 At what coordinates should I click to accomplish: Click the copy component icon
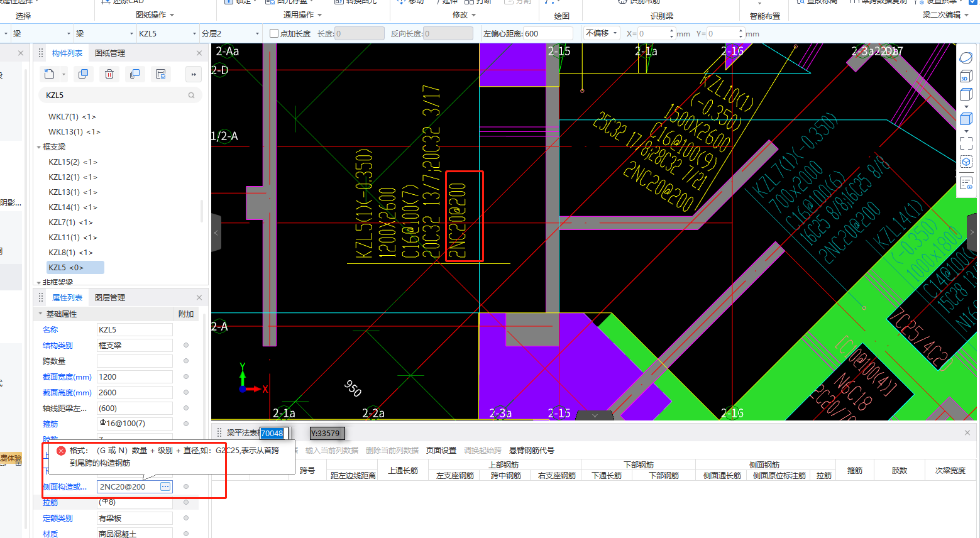tap(83, 74)
